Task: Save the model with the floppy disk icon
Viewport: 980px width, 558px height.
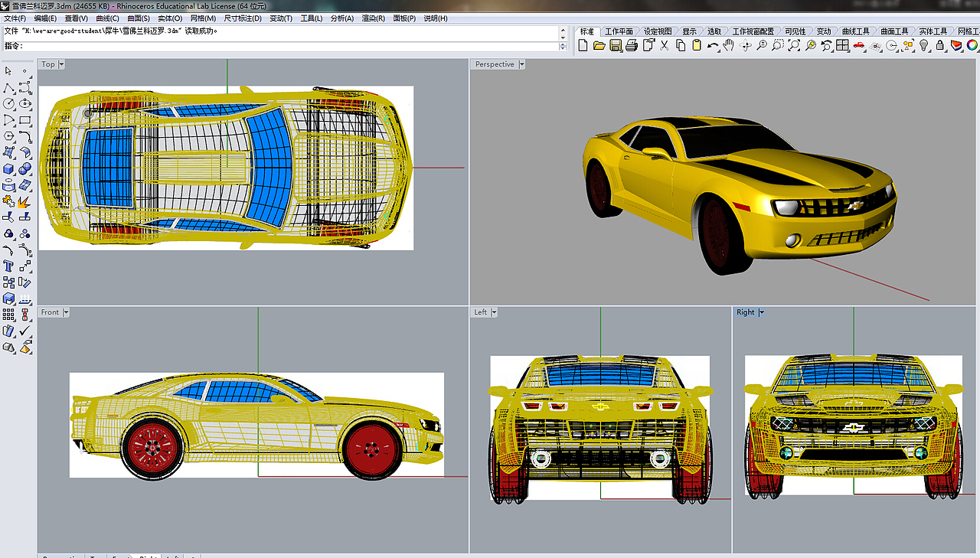Action: [615, 46]
